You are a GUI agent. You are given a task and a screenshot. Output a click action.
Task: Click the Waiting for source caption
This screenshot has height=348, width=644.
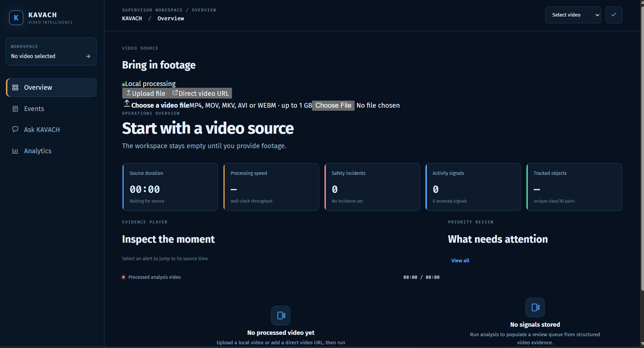tap(147, 201)
